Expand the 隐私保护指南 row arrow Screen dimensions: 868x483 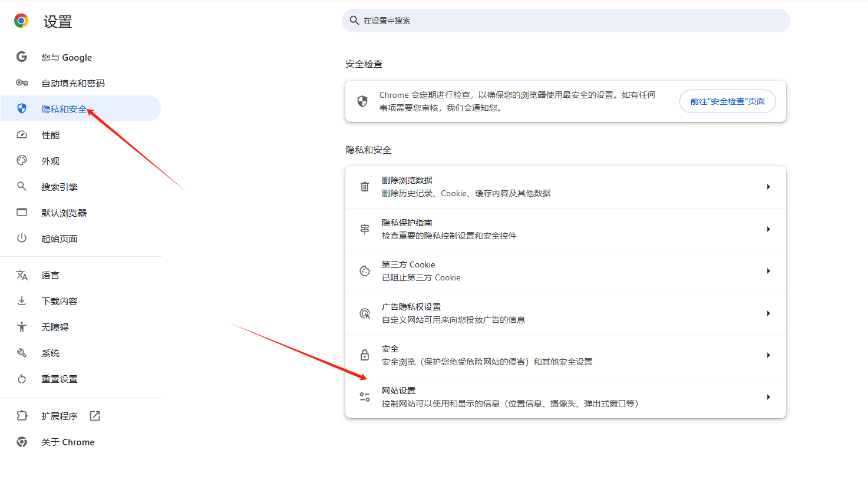tap(768, 229)
